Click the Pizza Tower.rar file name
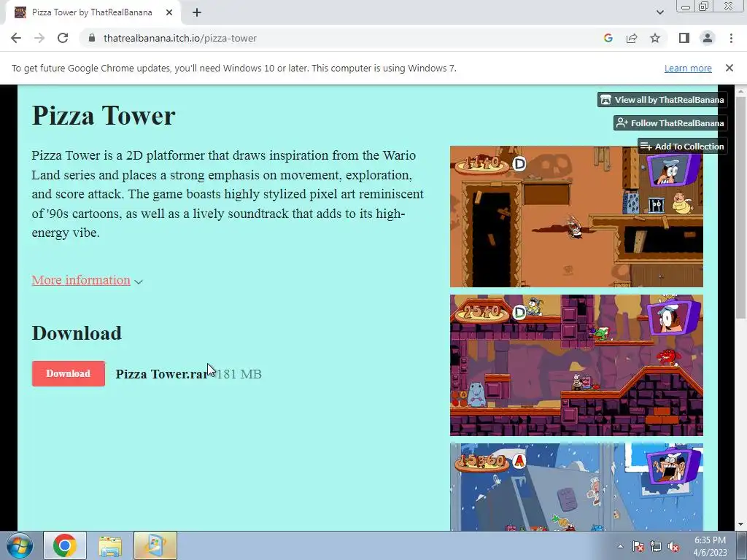This screenshot has height=560, width=747. click(162, 374)
